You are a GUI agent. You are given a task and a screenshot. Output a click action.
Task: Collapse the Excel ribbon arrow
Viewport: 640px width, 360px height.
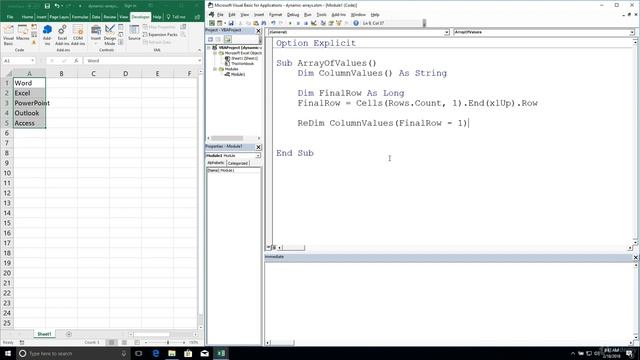(x=199, y=50)
